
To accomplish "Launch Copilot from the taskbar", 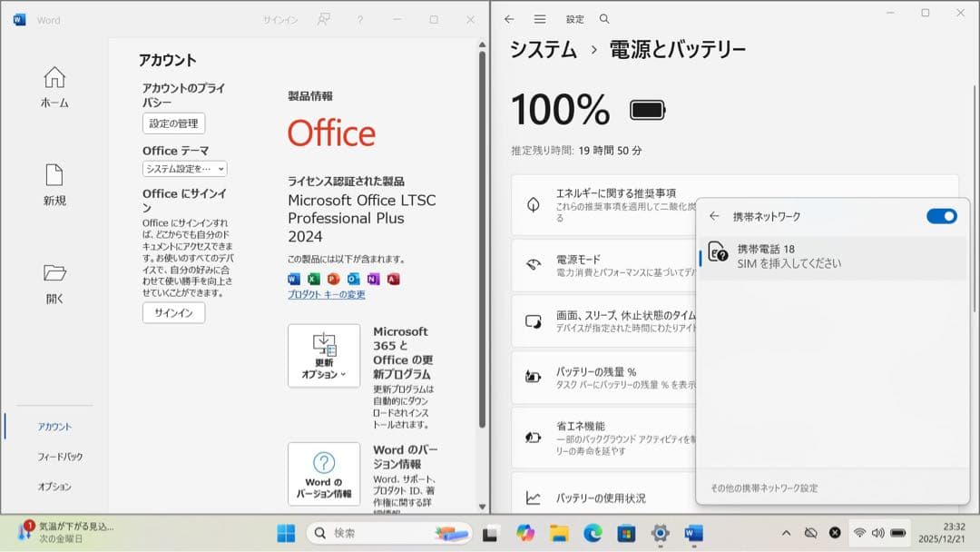I will click(x=526, y=532).
